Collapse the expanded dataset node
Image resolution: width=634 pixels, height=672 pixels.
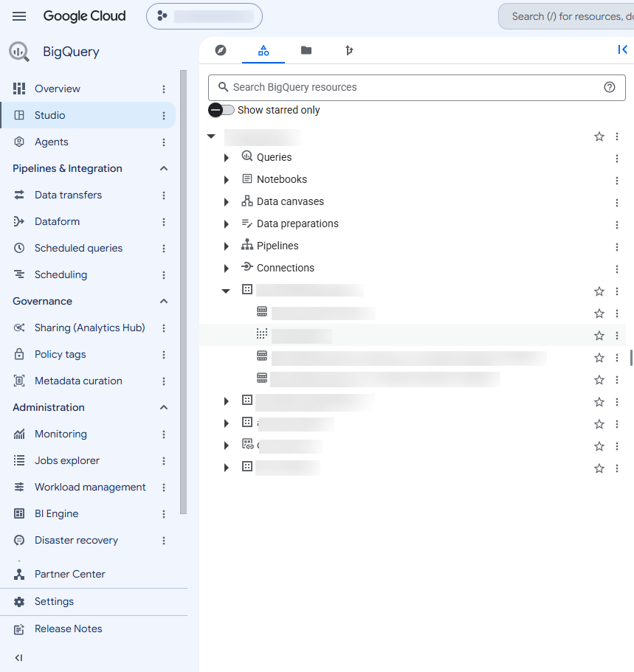(x=226, y=291)
